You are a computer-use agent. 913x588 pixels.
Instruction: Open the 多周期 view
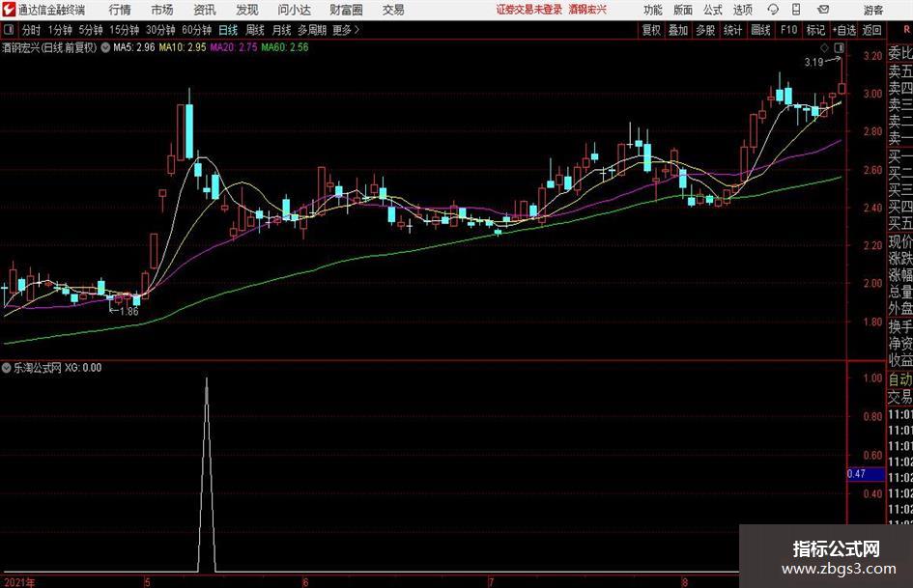pyautogui.click(x=312, y=30)
